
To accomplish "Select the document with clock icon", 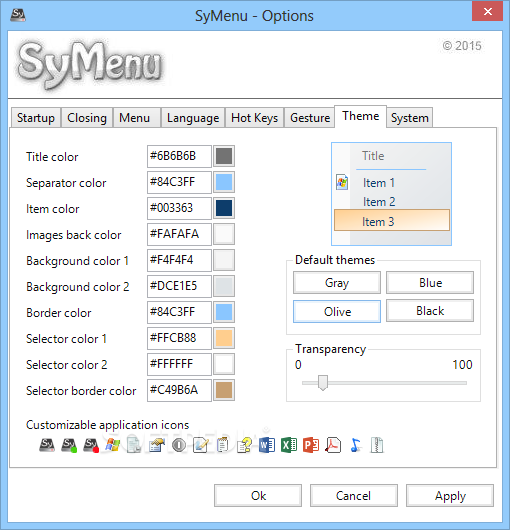I will coord(134,445).
